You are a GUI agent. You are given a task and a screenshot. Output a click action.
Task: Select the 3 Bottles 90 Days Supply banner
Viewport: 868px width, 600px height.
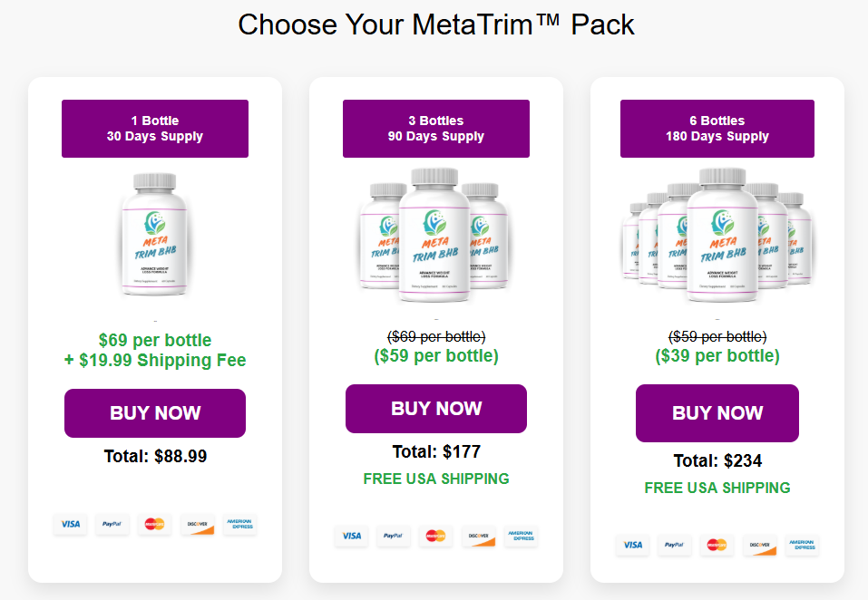coord(435,129)
